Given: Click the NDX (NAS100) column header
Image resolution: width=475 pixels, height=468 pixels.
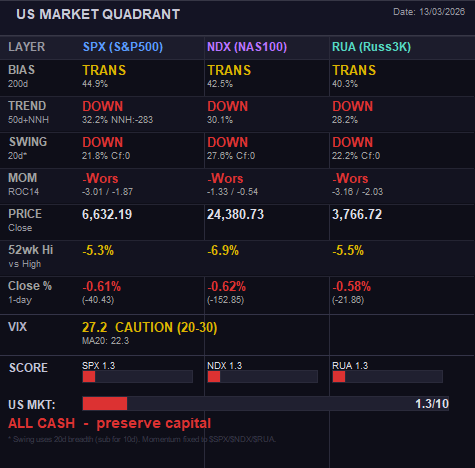Looking at the screenshot, I should [x=247, y=47].
